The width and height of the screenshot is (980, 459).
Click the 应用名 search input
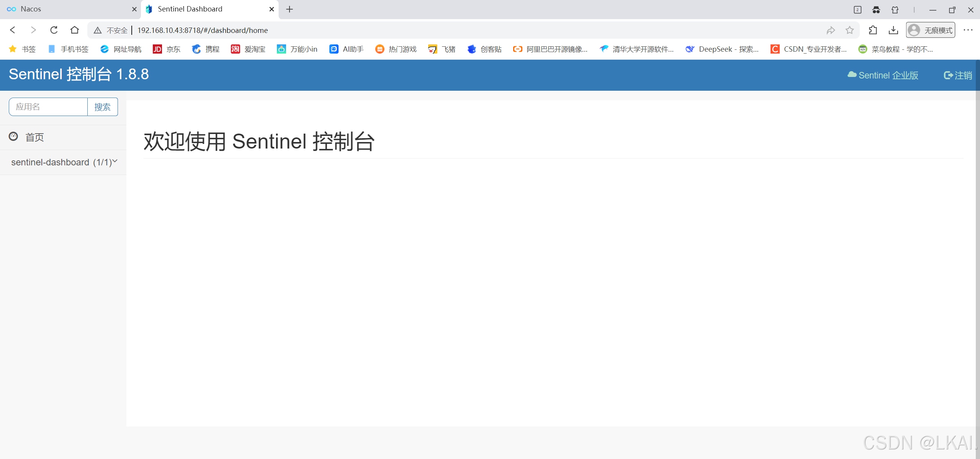(48, 107)
